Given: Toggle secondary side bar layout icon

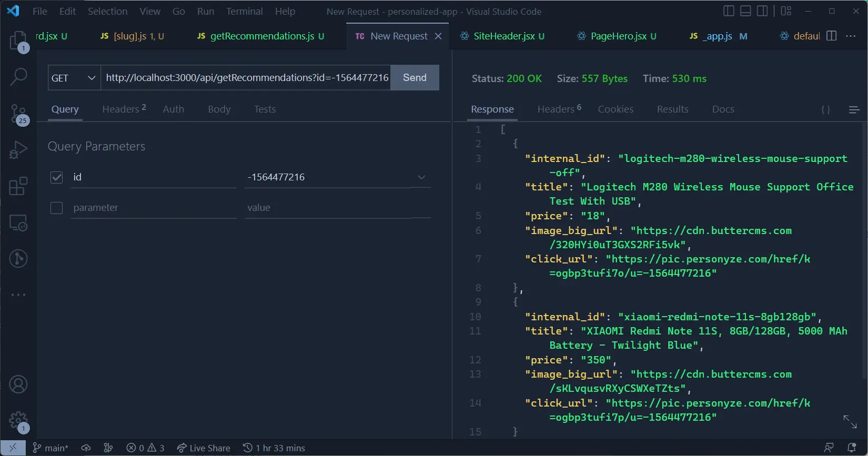Looking at the screenshot, I should point(762,11).
